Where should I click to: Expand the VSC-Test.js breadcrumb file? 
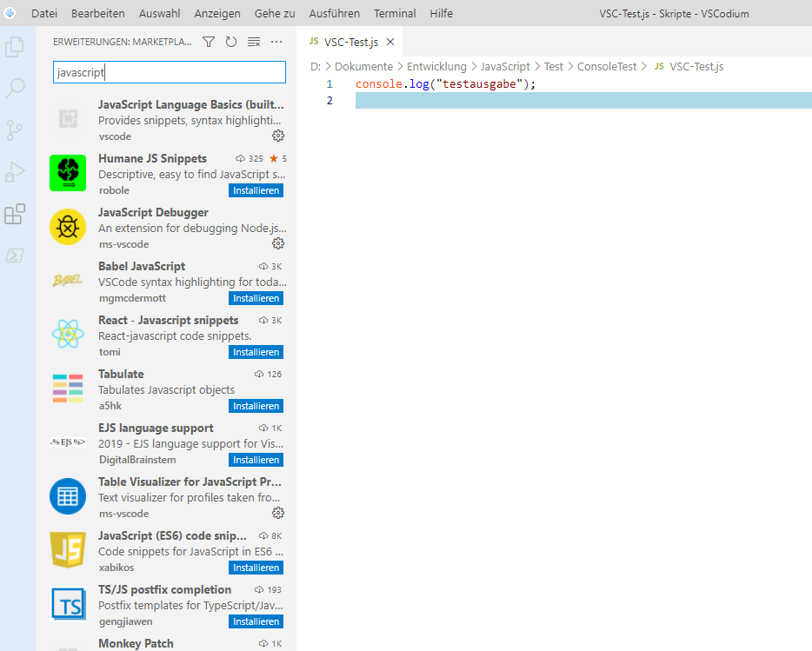[689, 67]
